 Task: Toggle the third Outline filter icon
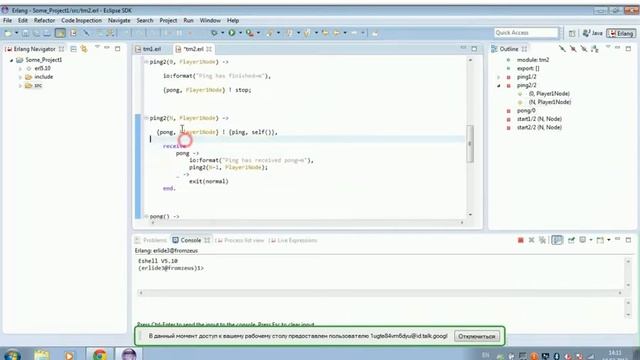click(x=584, y=49)
